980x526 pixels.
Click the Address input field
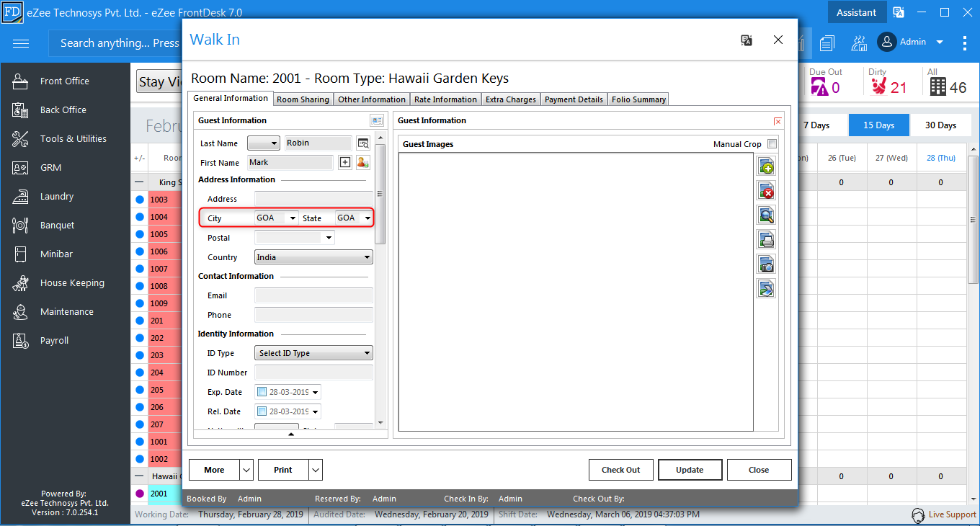(313, 199)
